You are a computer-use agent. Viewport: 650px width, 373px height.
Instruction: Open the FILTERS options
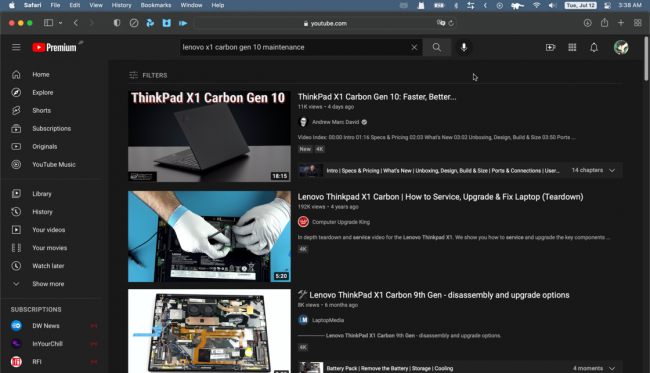[148, 75]
